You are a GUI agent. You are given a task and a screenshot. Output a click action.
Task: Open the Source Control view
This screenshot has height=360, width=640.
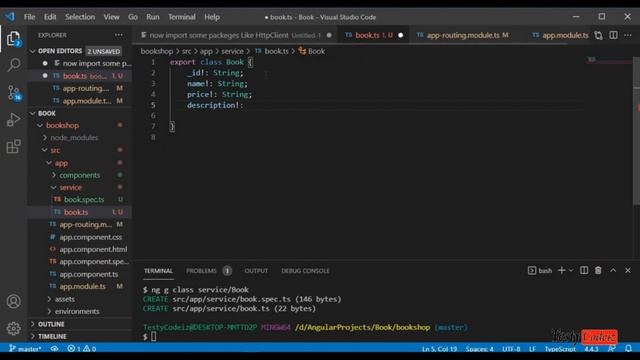pyautogui.click(x=14, y=93)
